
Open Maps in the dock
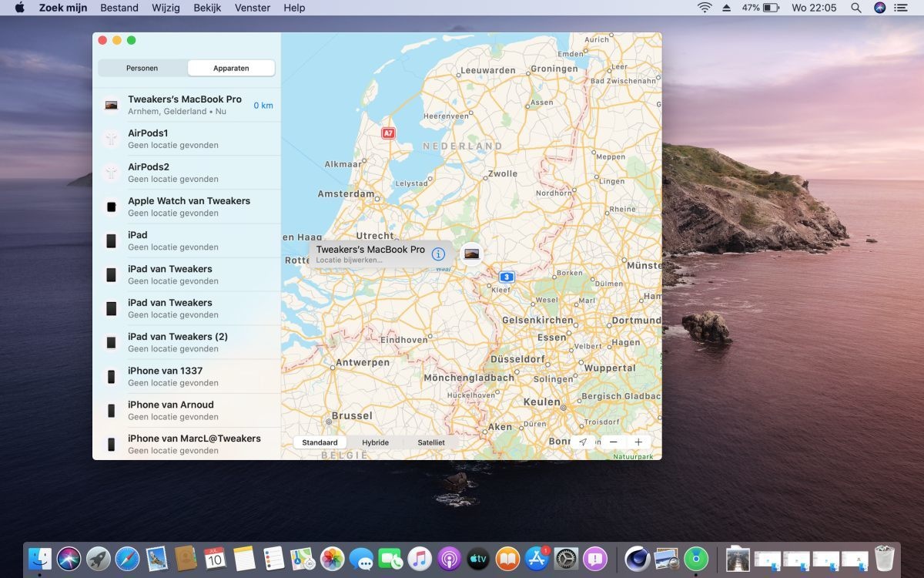pyautogui.click(x=302, y=559)
